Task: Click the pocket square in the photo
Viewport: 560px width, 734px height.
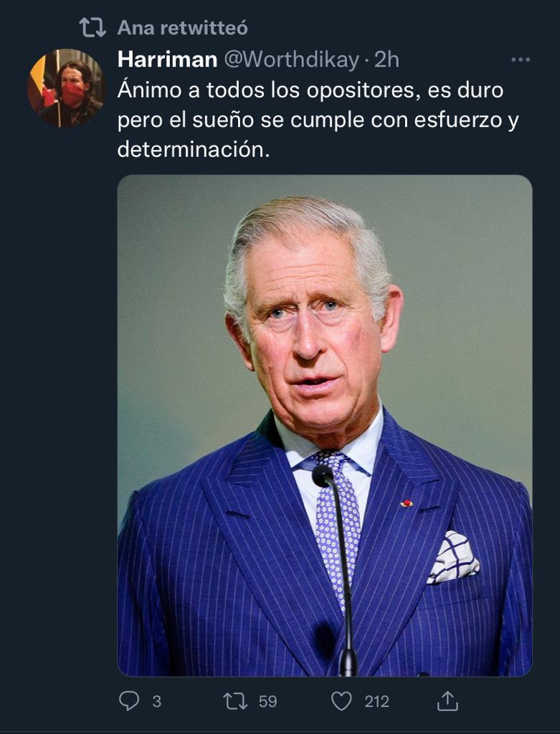Action: pyautogui.click(x=452, y=557)
